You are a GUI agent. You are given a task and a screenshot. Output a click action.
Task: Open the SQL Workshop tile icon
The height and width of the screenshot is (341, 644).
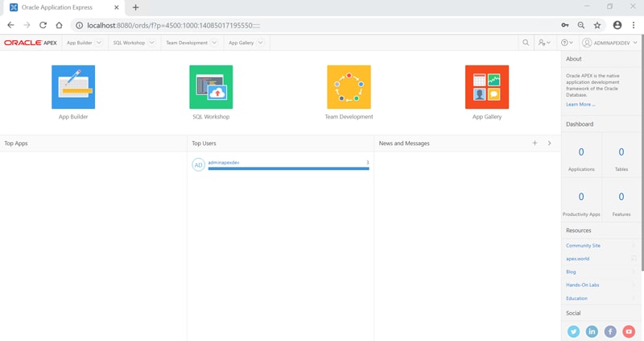pos(211,87)
